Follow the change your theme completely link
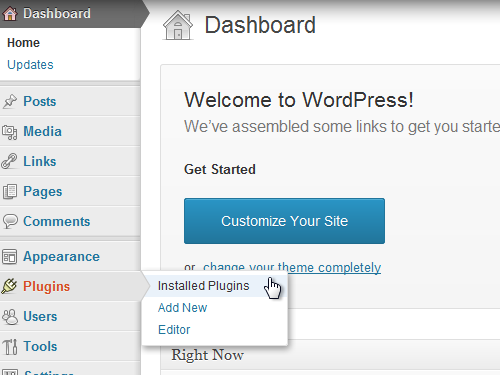 tap(292, 267)
